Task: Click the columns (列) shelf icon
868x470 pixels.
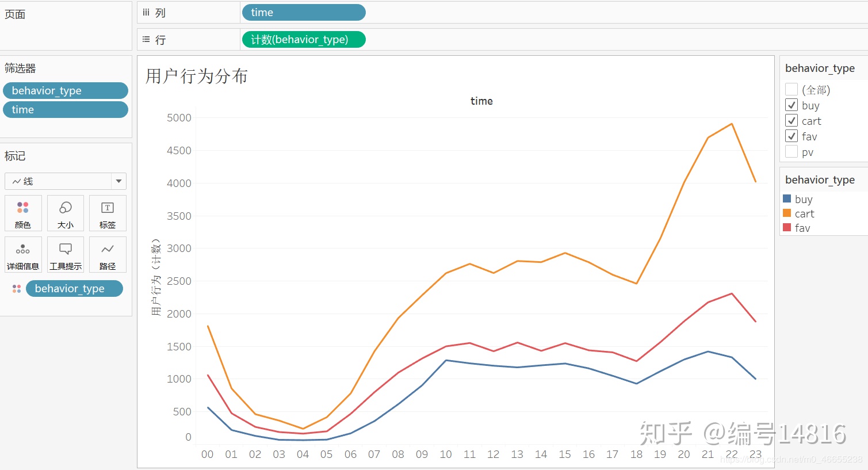Action: coord(146,13)
